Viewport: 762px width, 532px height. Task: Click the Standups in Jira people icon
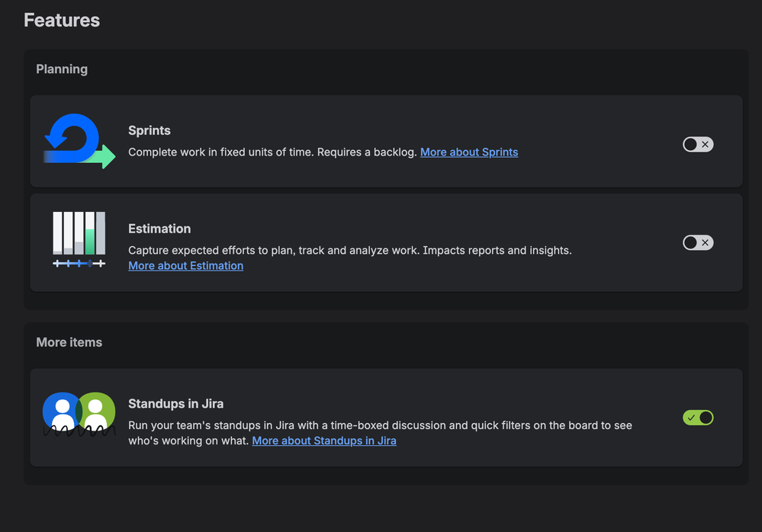79,414
